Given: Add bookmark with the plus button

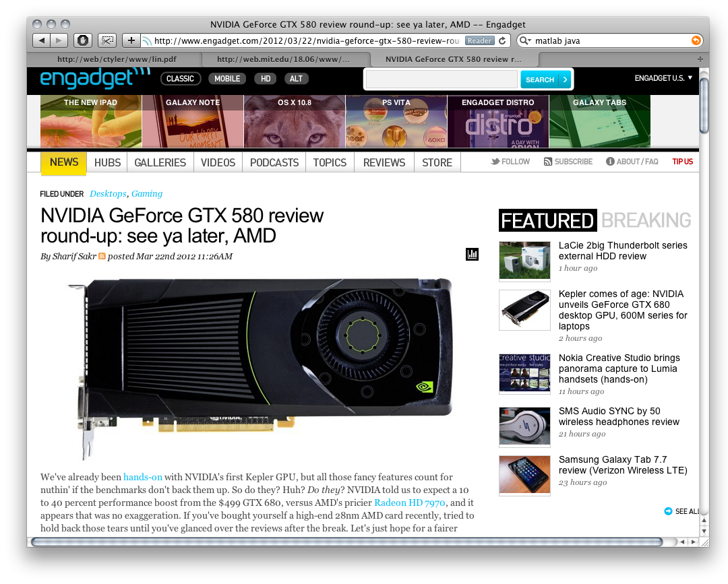Looking at the screenshot, I should [x=131, y=40].
